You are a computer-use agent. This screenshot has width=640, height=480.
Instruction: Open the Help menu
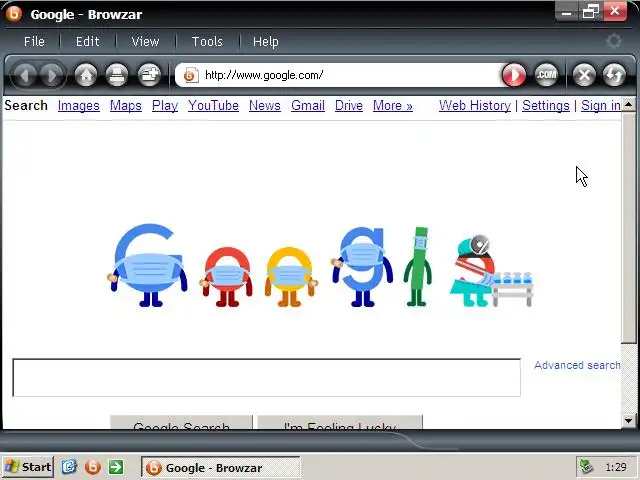coord(266,42)
